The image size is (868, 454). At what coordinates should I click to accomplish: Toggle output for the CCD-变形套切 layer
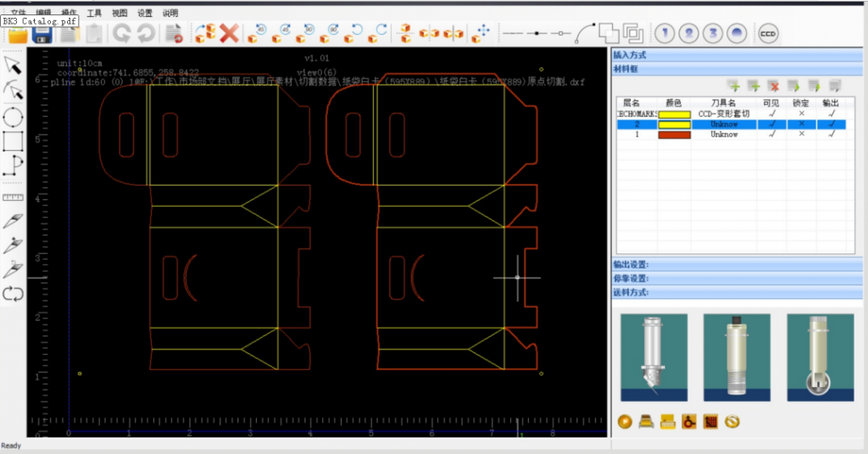pos(832,113)
